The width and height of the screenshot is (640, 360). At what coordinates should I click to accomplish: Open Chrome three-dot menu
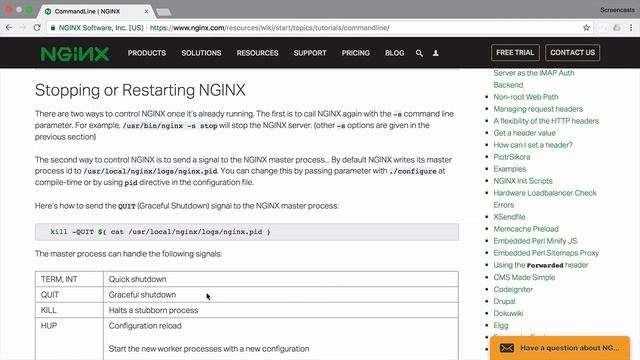(631, 28)
